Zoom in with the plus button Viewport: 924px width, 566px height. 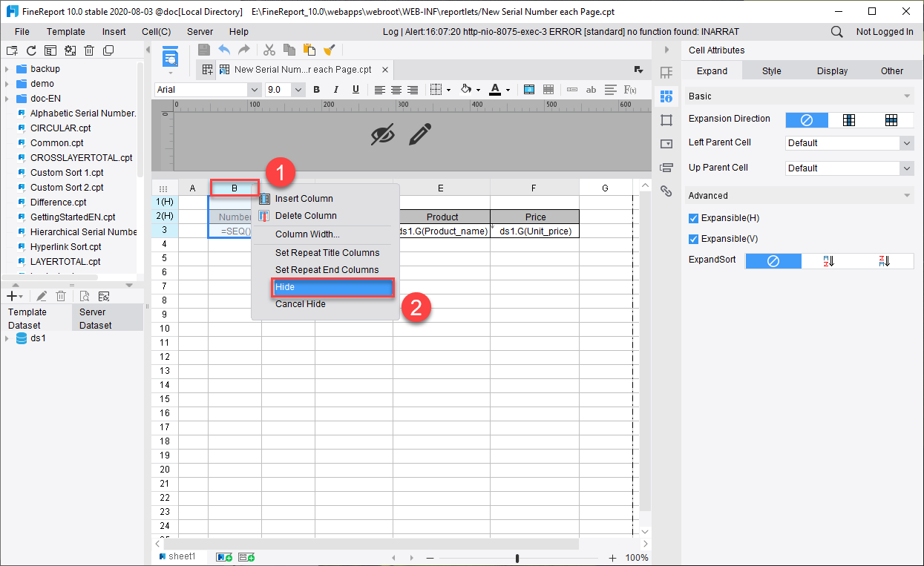(x=612, y=558)
